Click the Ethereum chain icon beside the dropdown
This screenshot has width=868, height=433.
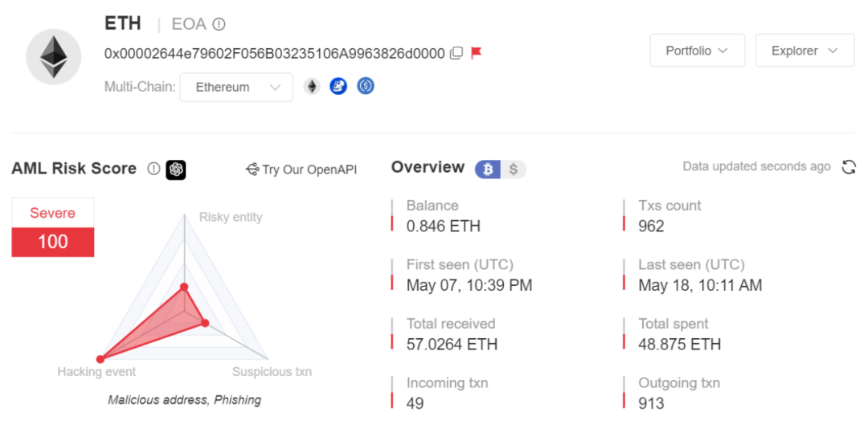[312, 86]
